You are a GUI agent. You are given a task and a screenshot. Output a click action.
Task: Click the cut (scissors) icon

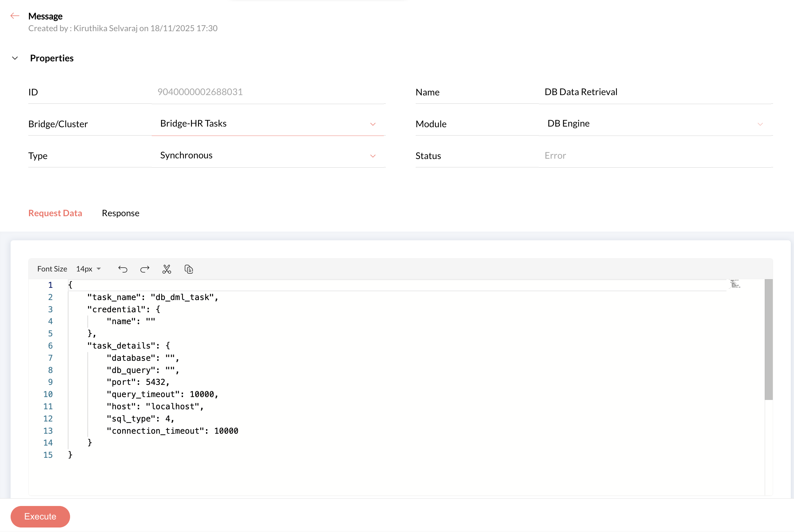click(167, 269)
